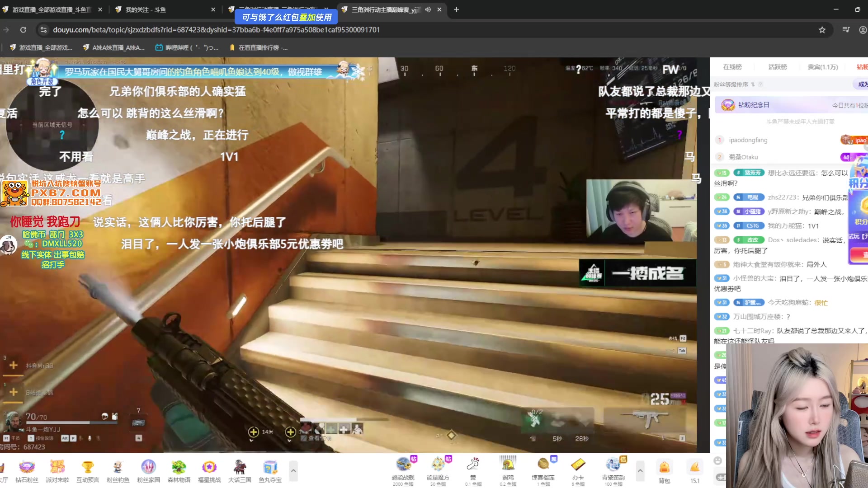Click chat user zhs22723's message
Viewport: 868px width, 488px height.
point(781,197)
